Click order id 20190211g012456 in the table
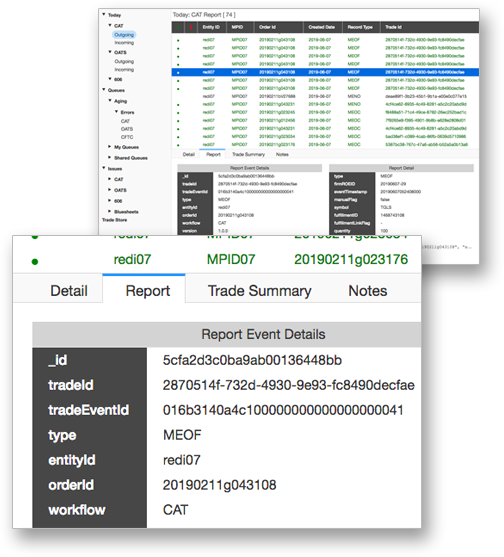The width and height of the screenshot is (504, 557). pos(277,120)
